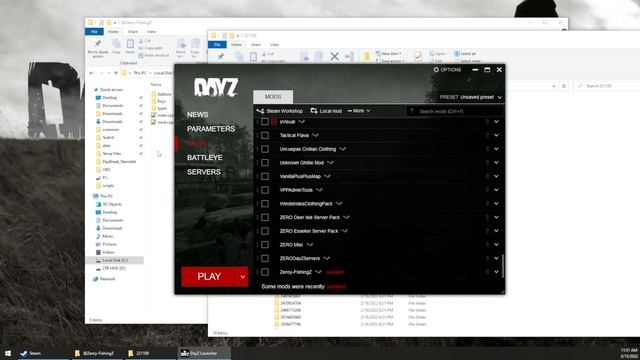
Task: Open the BATTLEYE section of the launcher
Action: tap(205, 158)
